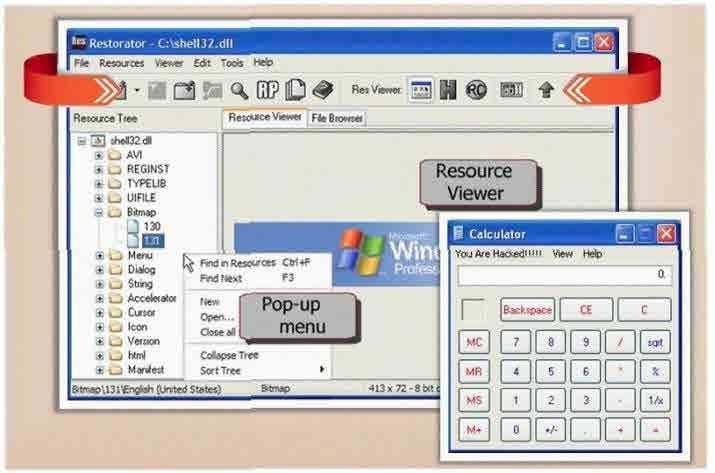Select the Icon folder in resource tree
Image resolution: width=715 pixels, height=473 pixels.
coord(137,327)
